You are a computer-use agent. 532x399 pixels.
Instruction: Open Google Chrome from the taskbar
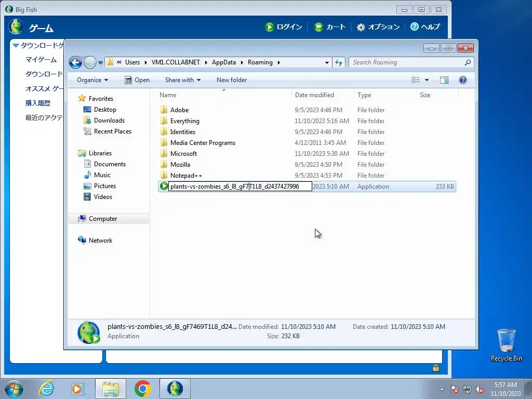[142, 389]
